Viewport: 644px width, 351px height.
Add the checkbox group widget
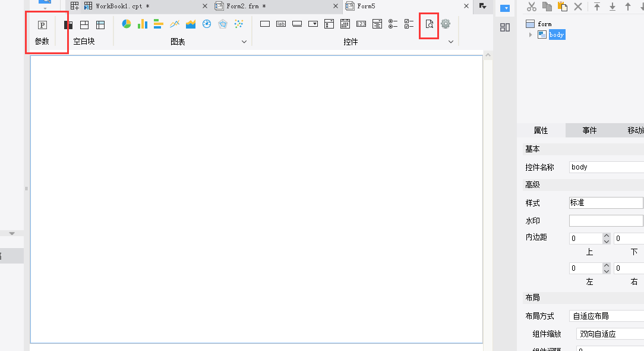[409, 24]
